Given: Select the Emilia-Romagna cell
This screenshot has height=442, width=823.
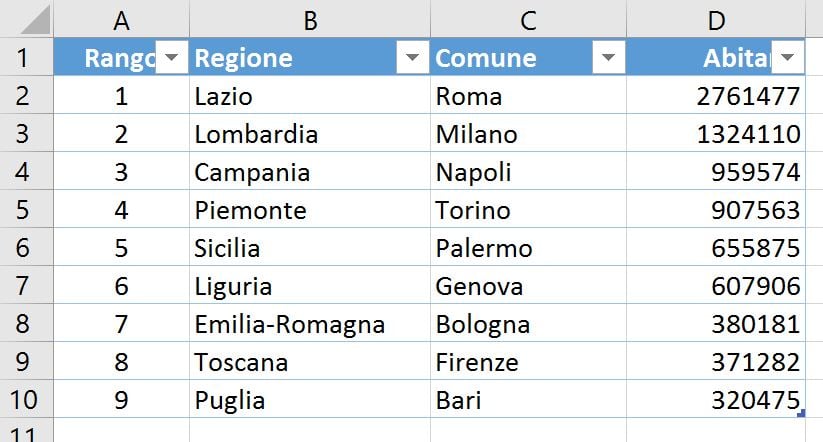Looking at the screenshot, I should pos(310,323).
